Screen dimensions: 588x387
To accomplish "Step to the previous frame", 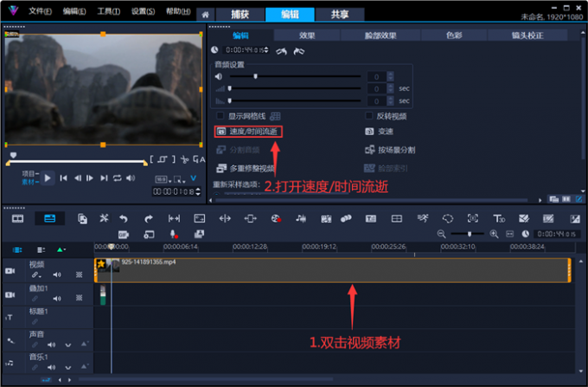I will point(78,178).
